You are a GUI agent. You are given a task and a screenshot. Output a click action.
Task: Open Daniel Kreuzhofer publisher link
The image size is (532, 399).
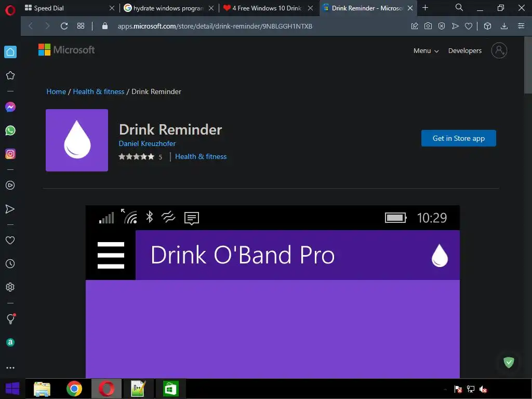coord(147,143)
